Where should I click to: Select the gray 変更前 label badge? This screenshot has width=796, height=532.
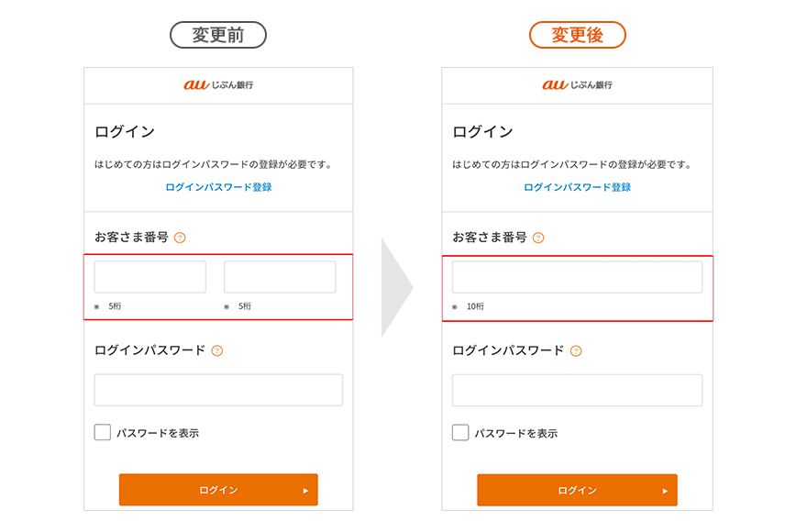(218, 35)
